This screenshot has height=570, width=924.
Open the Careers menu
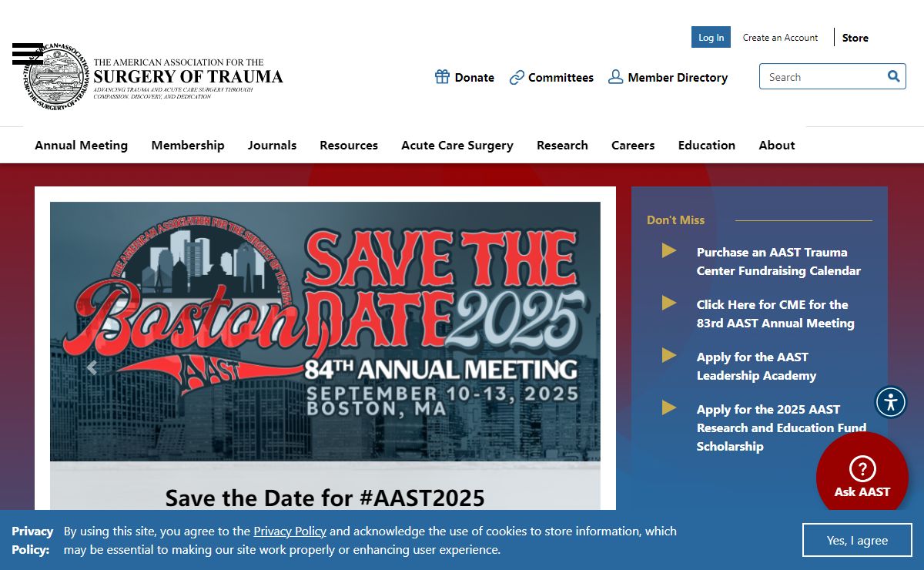pyautogui.click(x=633, y=145)
